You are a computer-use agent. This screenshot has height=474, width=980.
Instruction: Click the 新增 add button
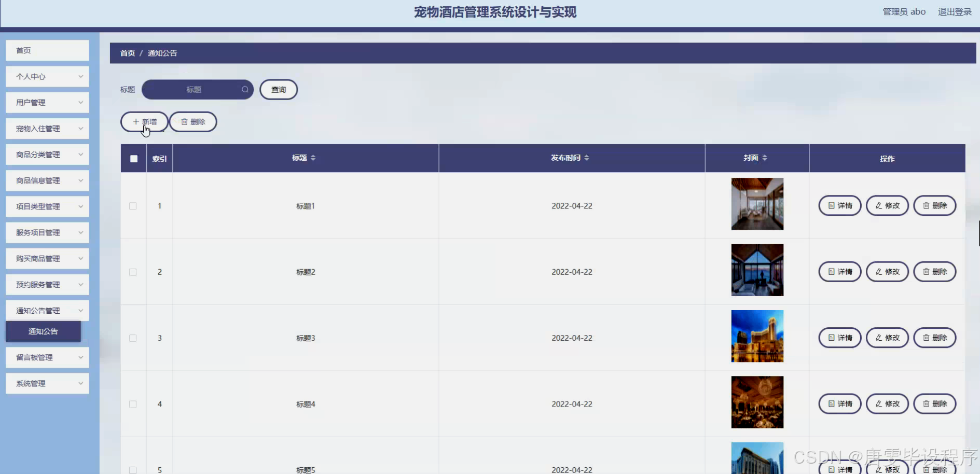point(144,122)
